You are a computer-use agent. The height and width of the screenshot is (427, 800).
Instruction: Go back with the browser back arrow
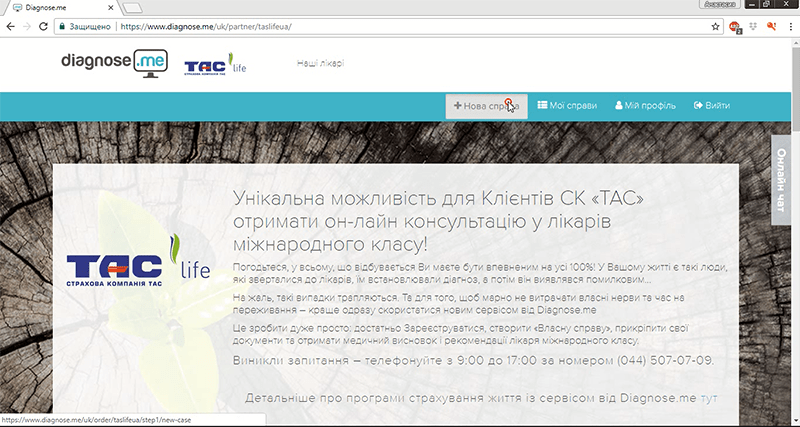(10, 27)
